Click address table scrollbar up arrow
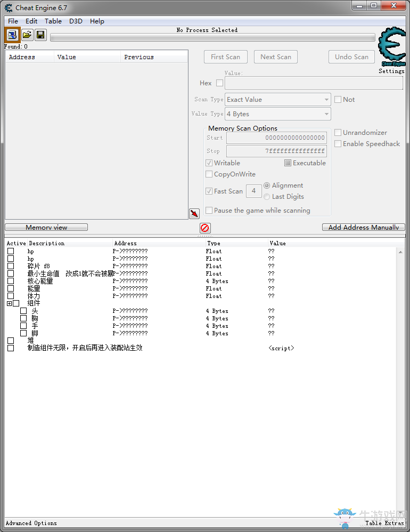This screenshot has height=532, width=410. click(x=400, y=252)
